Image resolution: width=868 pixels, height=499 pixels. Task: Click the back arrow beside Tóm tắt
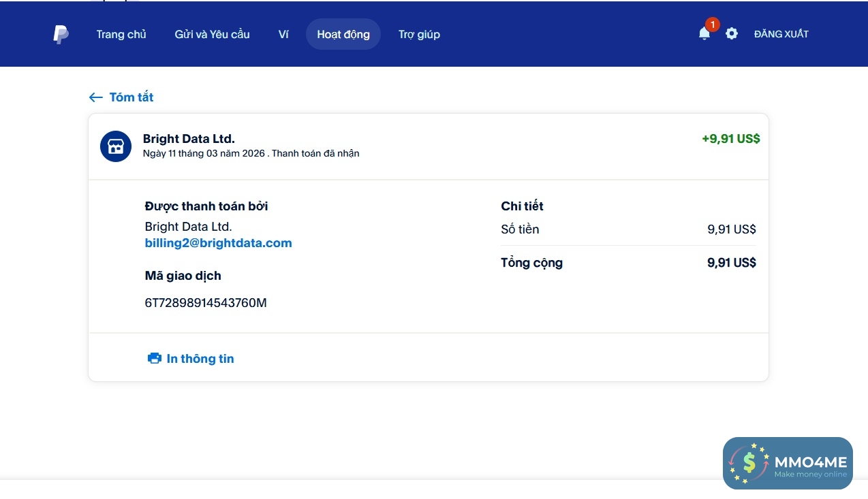pos(96,97)
